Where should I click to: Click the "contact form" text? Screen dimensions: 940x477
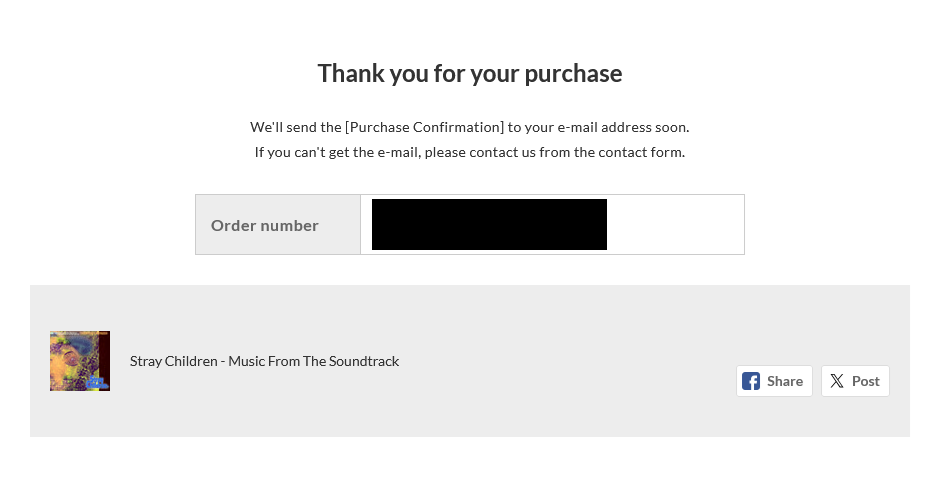[x=646, y=152]
